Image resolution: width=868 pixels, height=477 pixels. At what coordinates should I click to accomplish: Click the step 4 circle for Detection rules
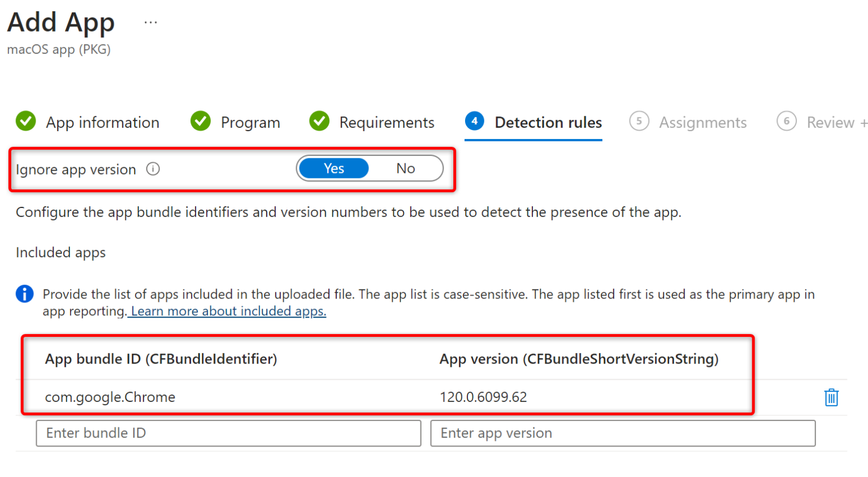[475, 121]
